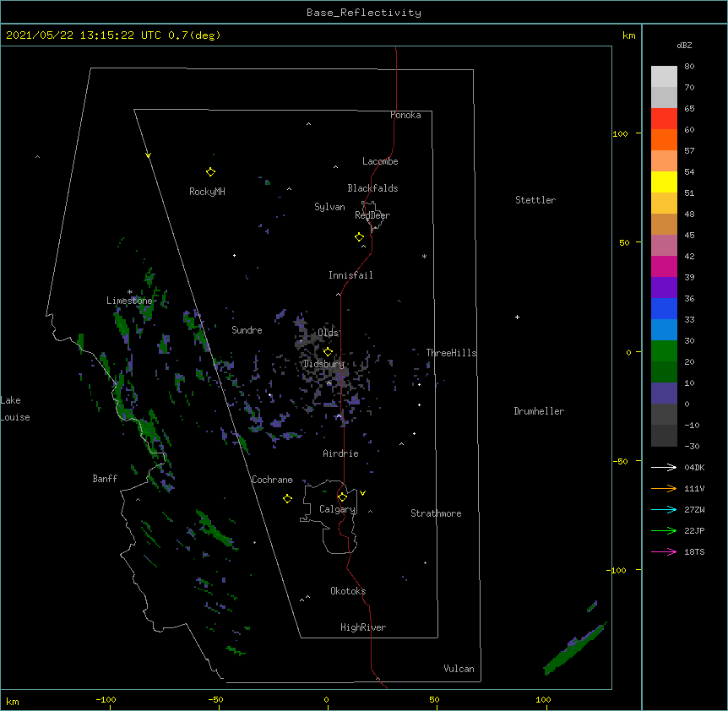Select the yellow diamond marker inside Calgary outline

click(x=342, y=497)
